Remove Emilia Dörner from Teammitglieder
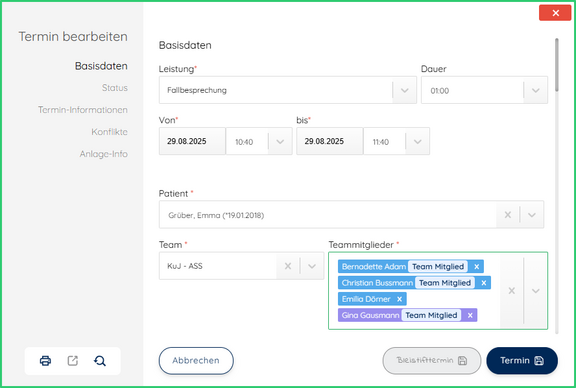This screenshot has height=388, width=576. click(399, 299)
